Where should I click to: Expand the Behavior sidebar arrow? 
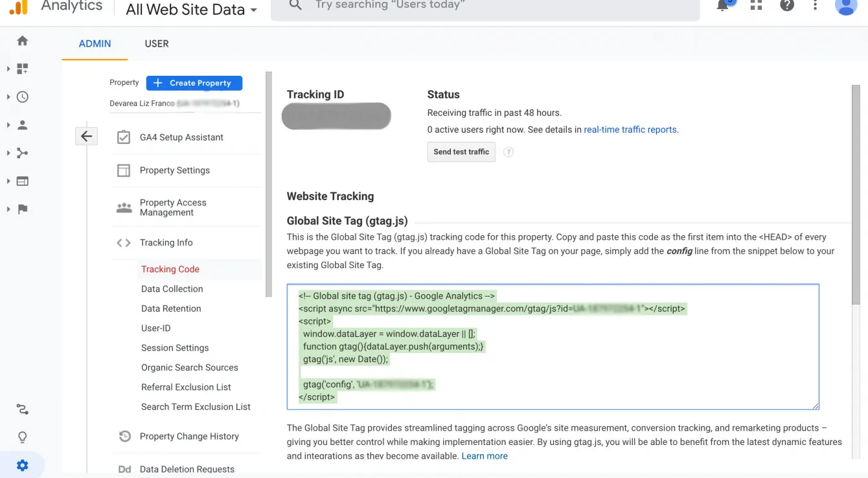[8, 181]
